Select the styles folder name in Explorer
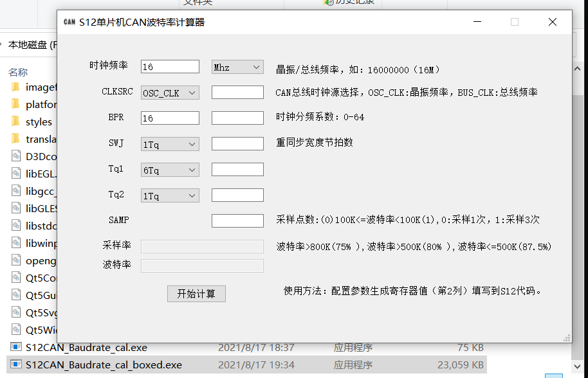Image resolution: width=588 pixels, height=378 pixels. pos(39,122)
